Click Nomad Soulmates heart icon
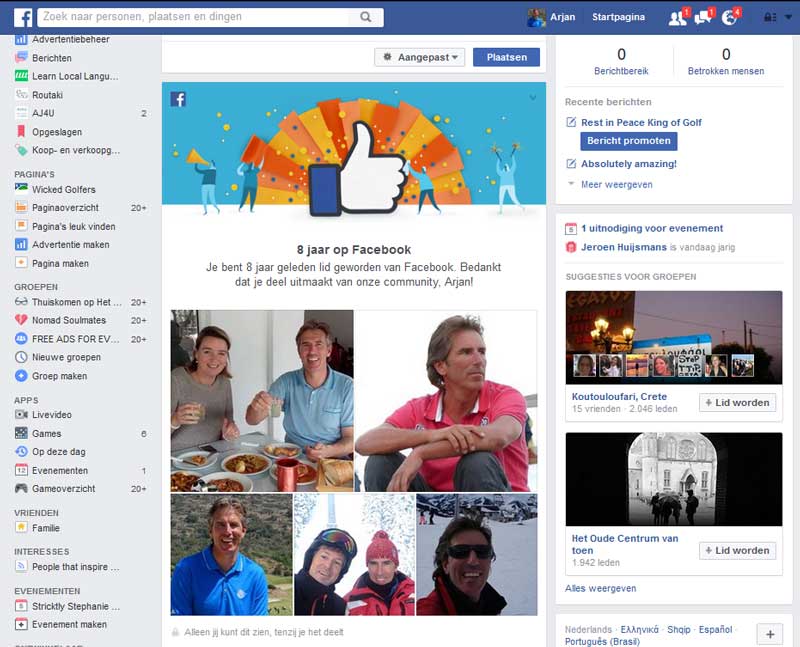Viewport: 800px width, 647px height. tap(21, 320)
